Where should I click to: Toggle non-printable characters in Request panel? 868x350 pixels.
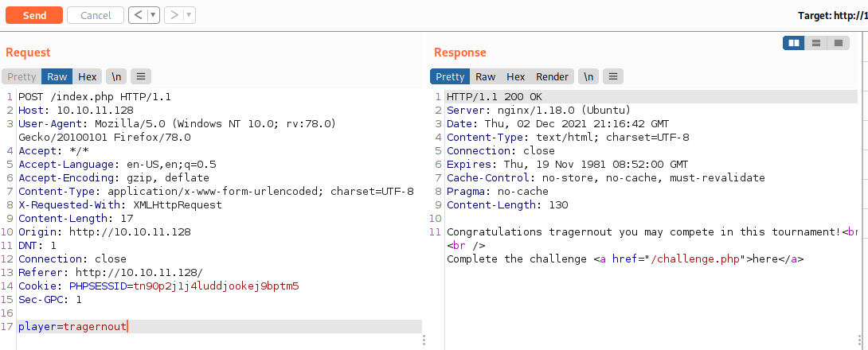click(115, 77)
